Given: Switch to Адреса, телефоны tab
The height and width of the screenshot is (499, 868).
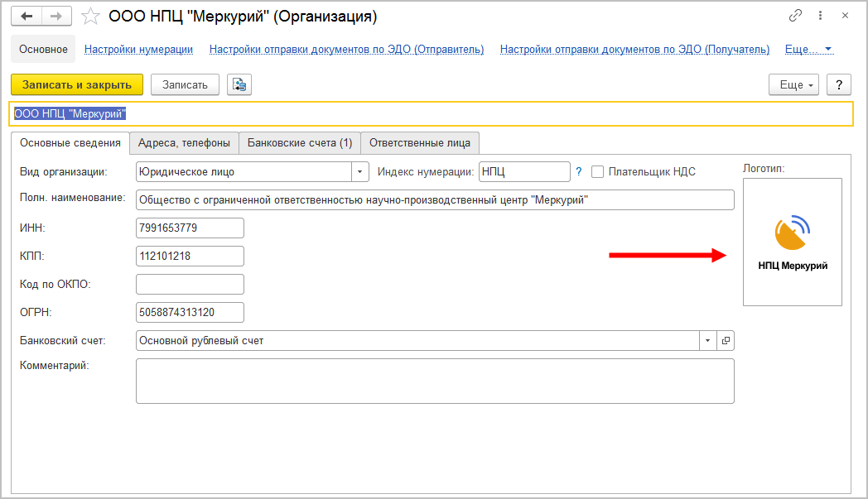Looking at the screenshot, I should tap(184, 142).
